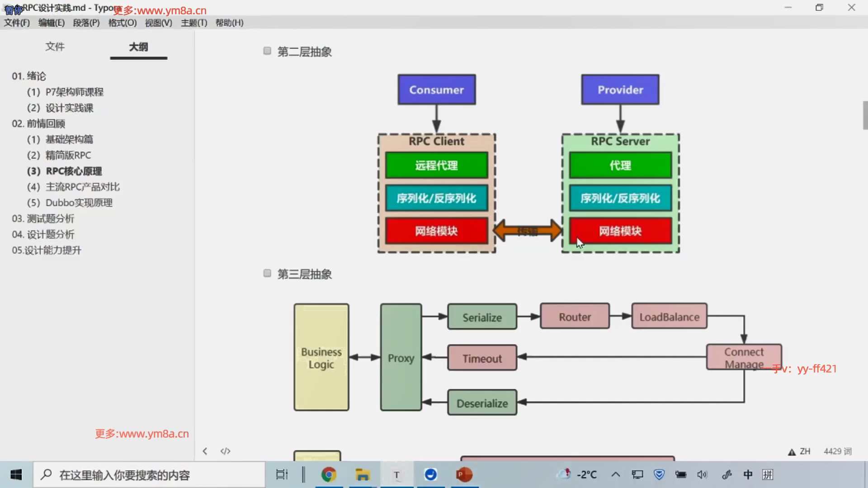The width and height of the screenshot is (868, 488).
Task: Toggle the 中 input language indicator
Action: (748, 474)
